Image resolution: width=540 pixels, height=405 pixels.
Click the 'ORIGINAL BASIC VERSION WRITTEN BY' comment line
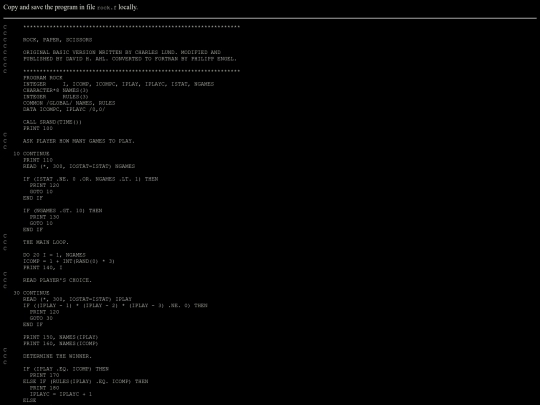pos(122,52)
